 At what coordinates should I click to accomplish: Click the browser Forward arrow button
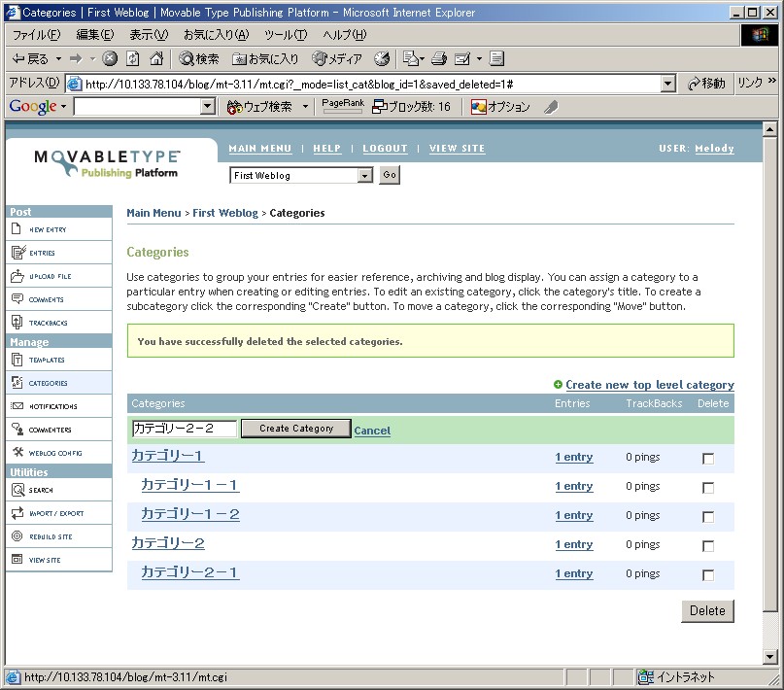click(x=76, y=59)
